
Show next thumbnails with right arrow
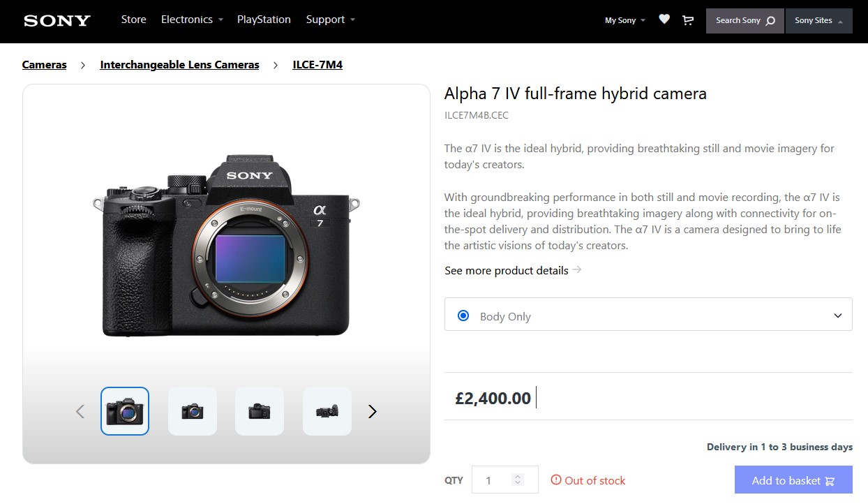372,412
